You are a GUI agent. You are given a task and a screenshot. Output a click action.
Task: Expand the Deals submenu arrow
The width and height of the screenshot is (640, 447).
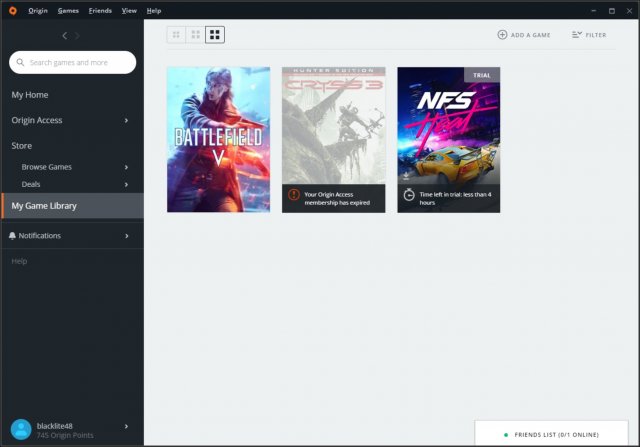[x=126, y=184]
